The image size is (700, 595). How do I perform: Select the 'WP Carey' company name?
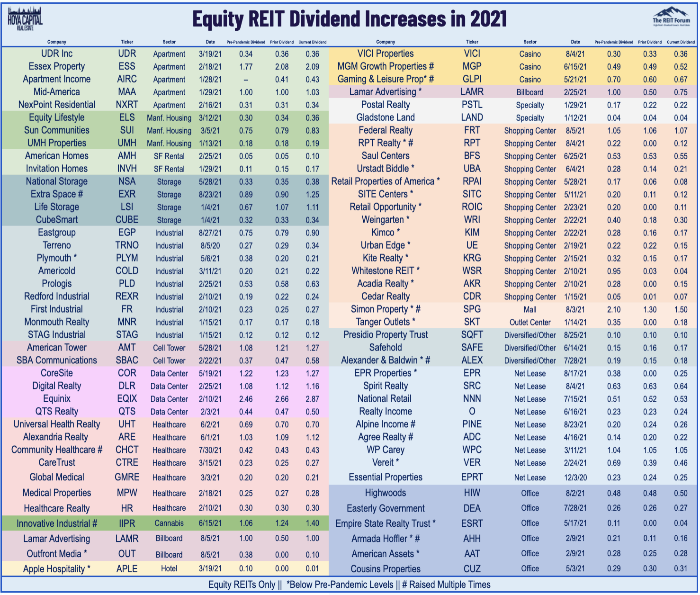point(386,450)
